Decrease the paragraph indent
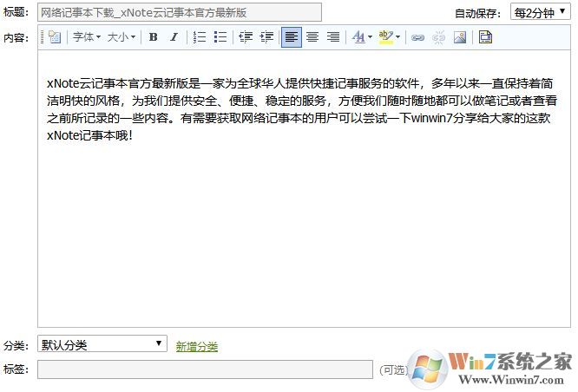 point(246,36)
